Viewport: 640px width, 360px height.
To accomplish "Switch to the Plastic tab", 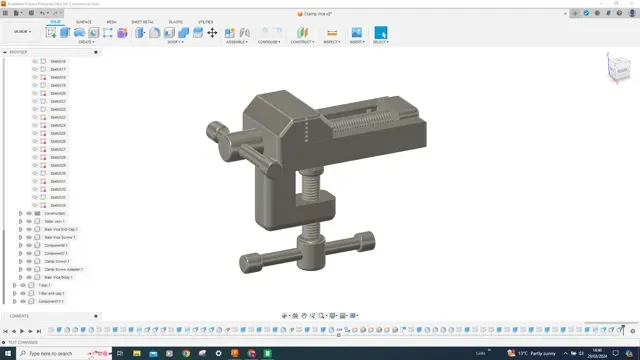I will pyautogui.click(x=176, y=22).
